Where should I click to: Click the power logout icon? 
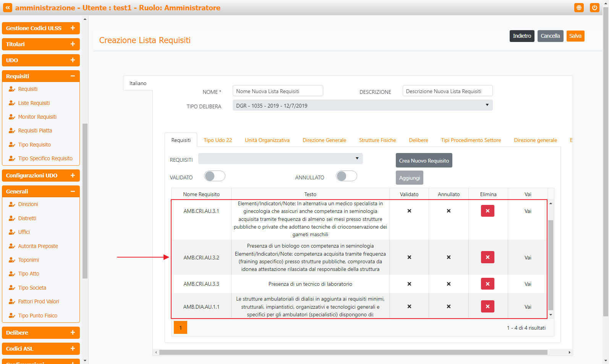pos(594,8)
